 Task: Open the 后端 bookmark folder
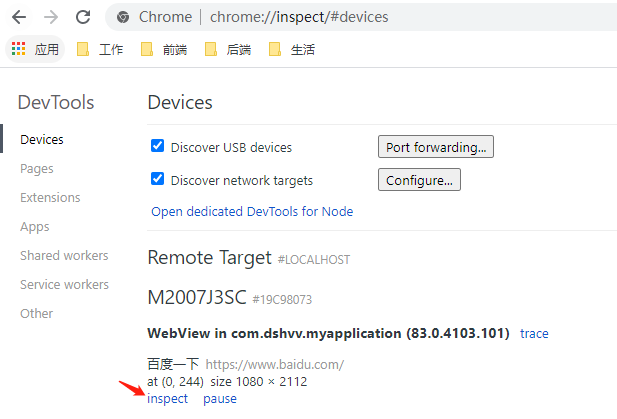[228, 50]
